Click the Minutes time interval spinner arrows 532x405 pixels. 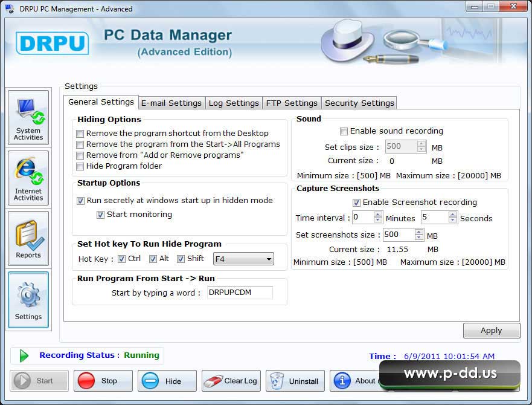pyautogui.click(x=378, y=217)
